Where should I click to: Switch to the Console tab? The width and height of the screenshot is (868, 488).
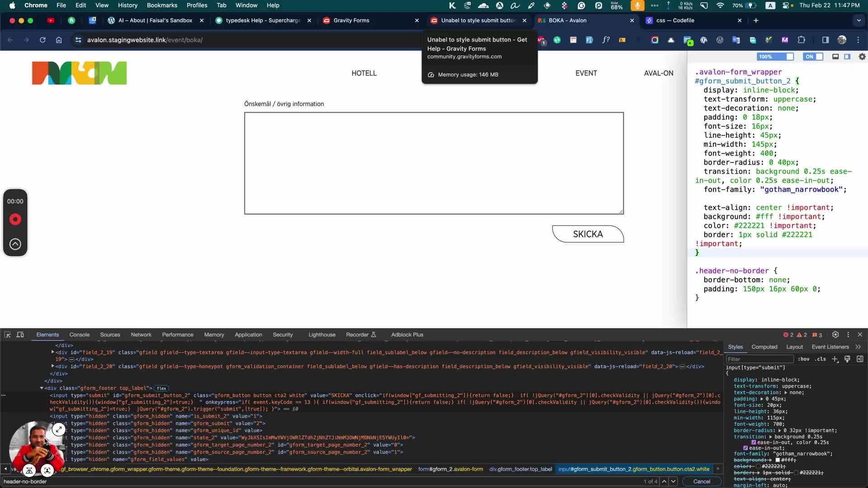80,335
